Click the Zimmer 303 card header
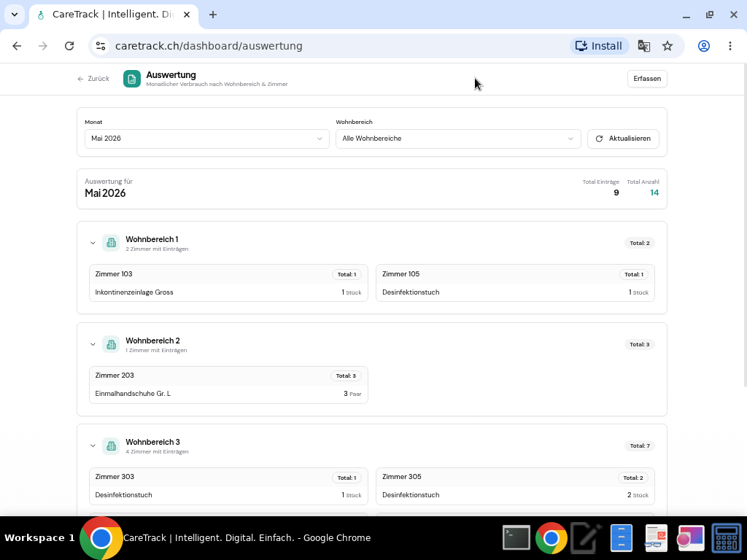747x560 pixels. [x=228, y=477]
